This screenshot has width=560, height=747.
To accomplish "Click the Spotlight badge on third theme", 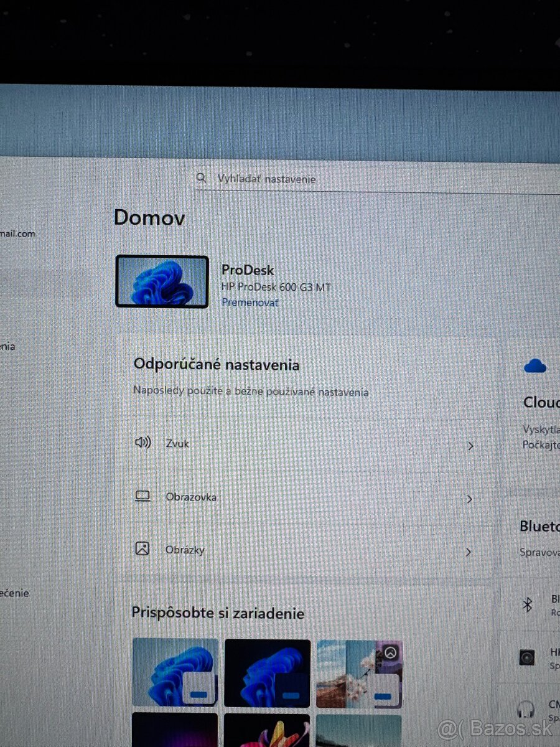I will [x=390, y=652].
